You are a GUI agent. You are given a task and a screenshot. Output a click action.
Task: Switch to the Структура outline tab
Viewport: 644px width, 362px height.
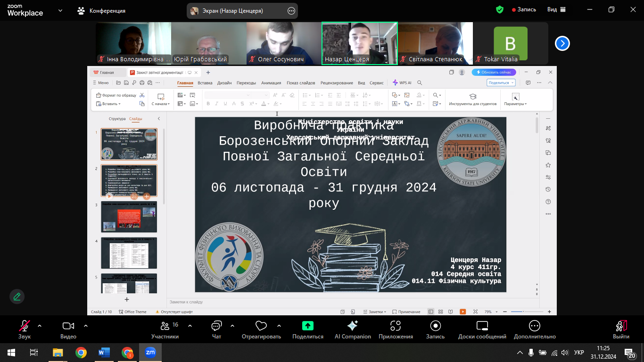[117, 119]
